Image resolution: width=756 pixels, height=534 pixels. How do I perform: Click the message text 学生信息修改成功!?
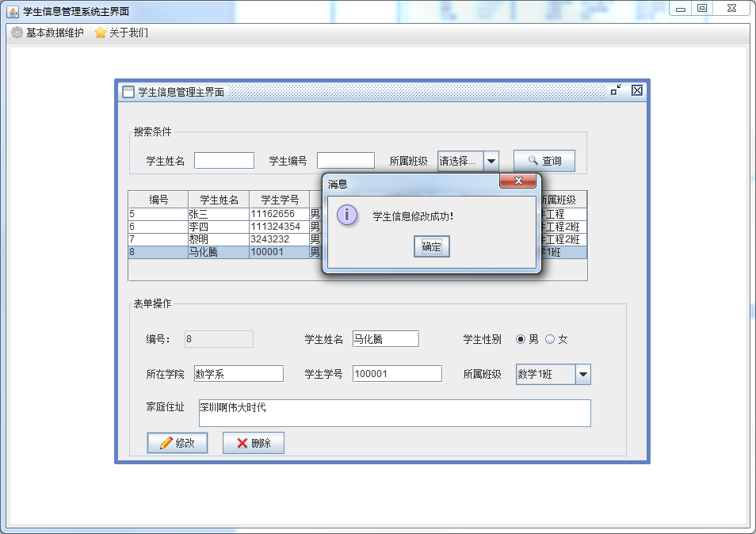413,216
